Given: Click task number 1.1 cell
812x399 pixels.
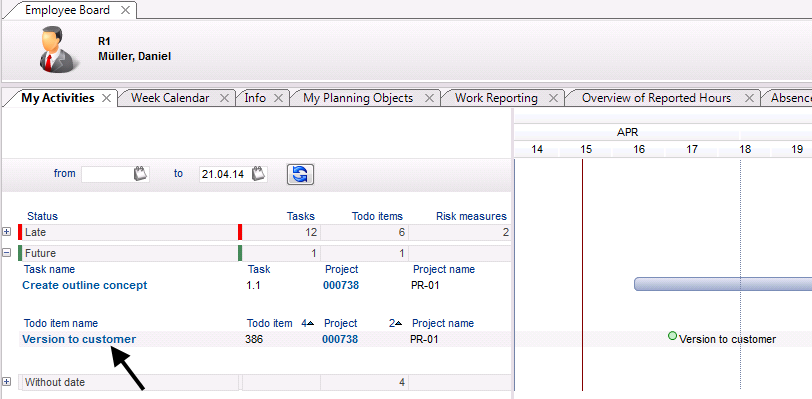Looking at the screenshot, I should [x=253, y=285].
